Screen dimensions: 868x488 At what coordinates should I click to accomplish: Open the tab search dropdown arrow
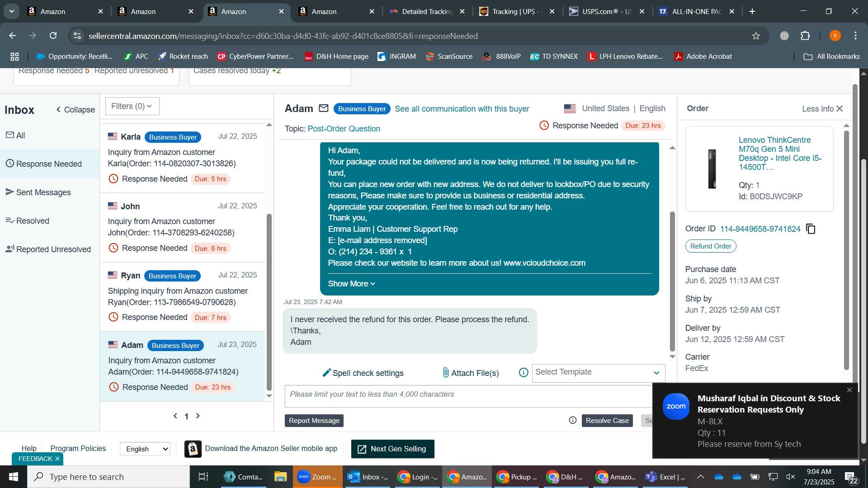pyautogui.click(x=11, y=11)
